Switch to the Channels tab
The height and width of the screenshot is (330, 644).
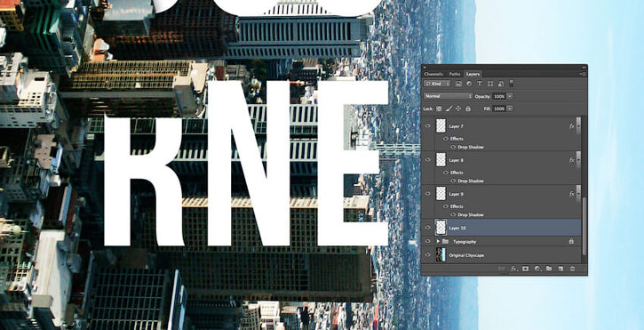click(x=433, y=74)
